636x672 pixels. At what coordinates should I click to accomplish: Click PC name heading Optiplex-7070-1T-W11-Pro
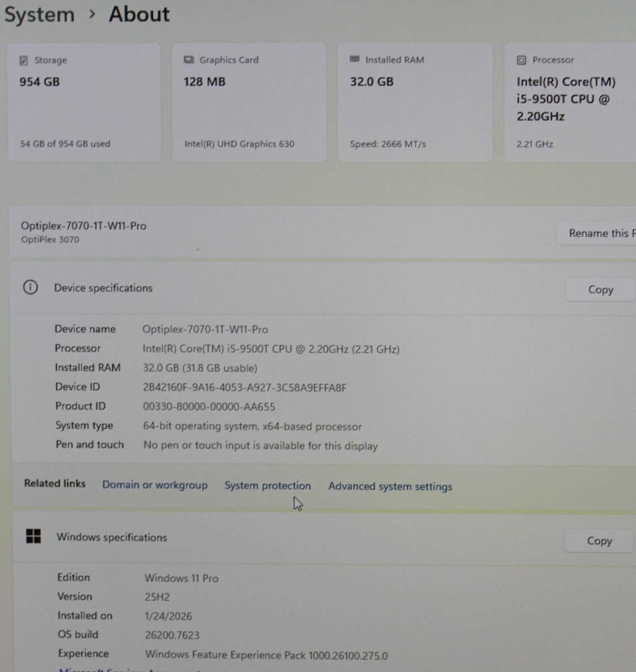point(84,226)
